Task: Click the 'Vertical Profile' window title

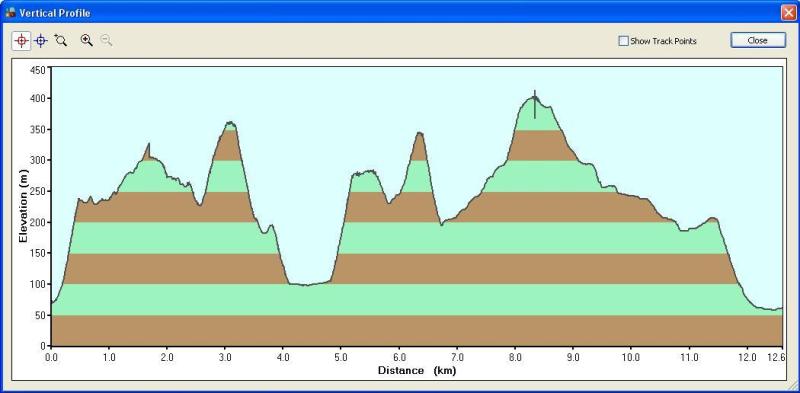Action: tap(55, 13)
